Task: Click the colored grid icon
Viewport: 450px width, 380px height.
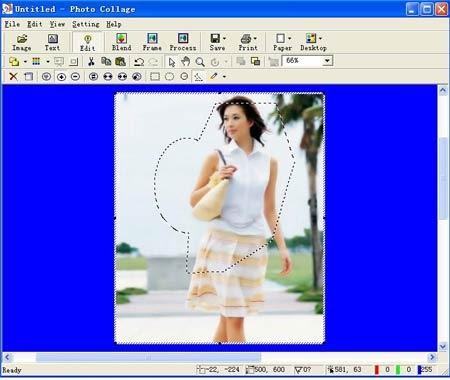Action: 36,61
